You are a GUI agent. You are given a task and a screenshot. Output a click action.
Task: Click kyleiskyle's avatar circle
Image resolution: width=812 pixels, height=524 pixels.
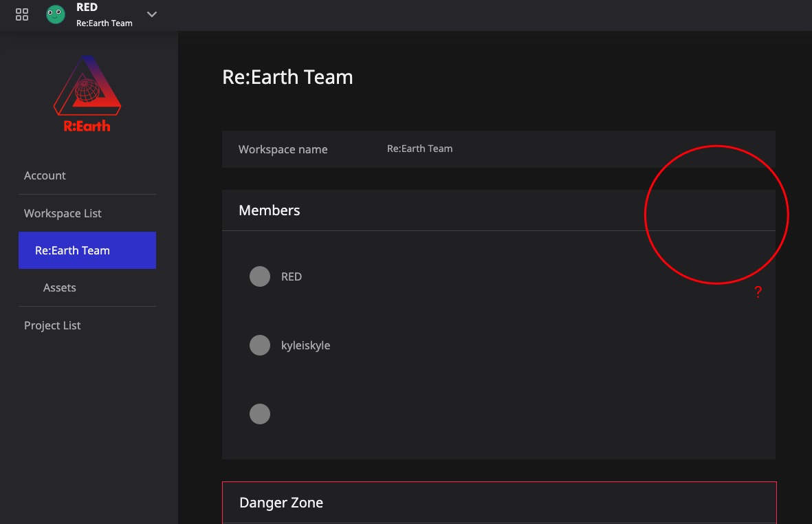260,345
